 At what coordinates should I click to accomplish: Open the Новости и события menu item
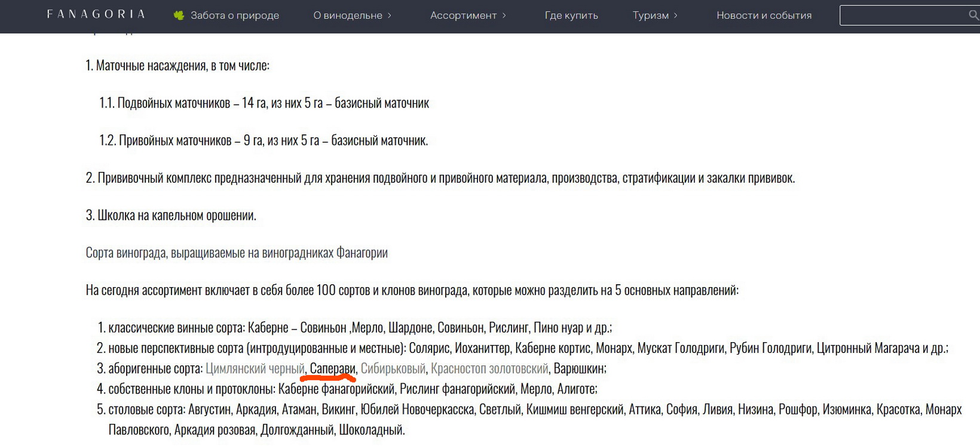pyautogui.click(x=764, y=16)
